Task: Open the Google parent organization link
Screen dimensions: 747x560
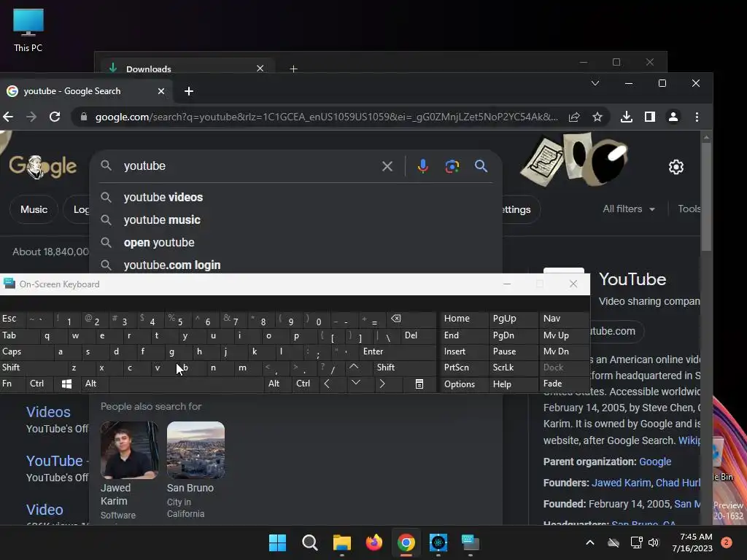Action: click(x=655, y=462)
